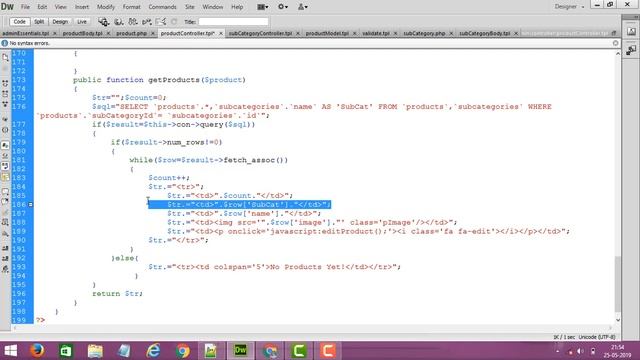Format Source Code icon in coding toolbar
The height and width of the screenshot is (360, 640).
pyautogui.click(x=5, y=269)
